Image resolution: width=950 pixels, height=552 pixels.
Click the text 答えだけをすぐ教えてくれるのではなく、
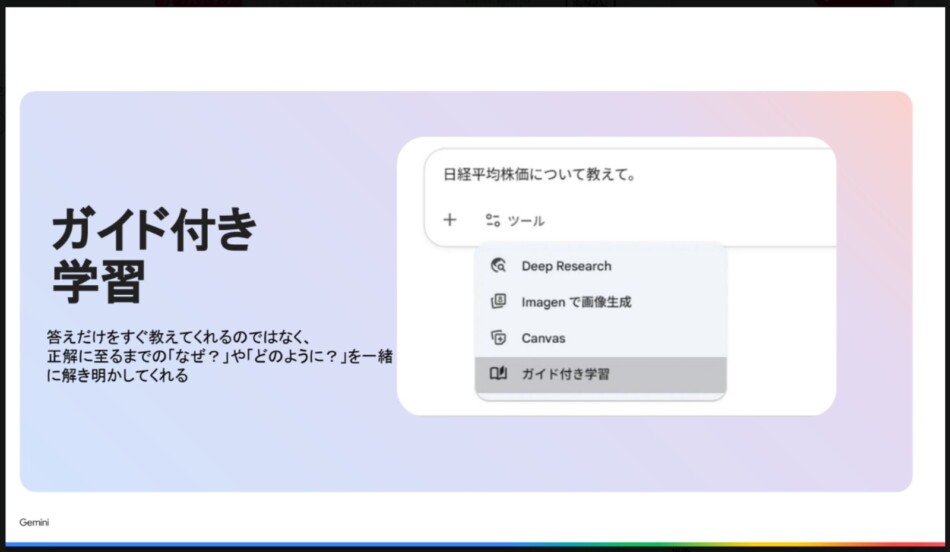click(179, 337)
